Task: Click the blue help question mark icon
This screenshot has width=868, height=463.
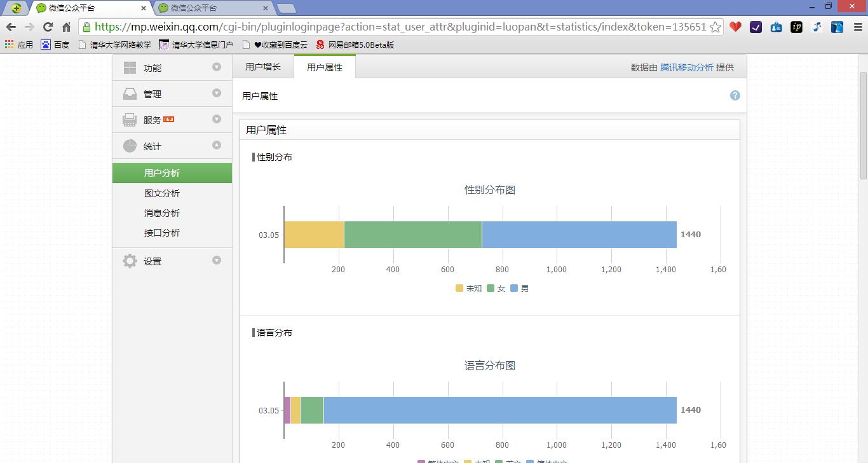Action: 735,95
